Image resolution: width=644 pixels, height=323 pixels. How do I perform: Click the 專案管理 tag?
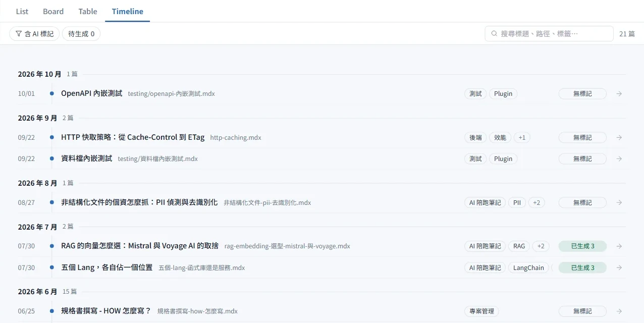[x=481, y=311]
